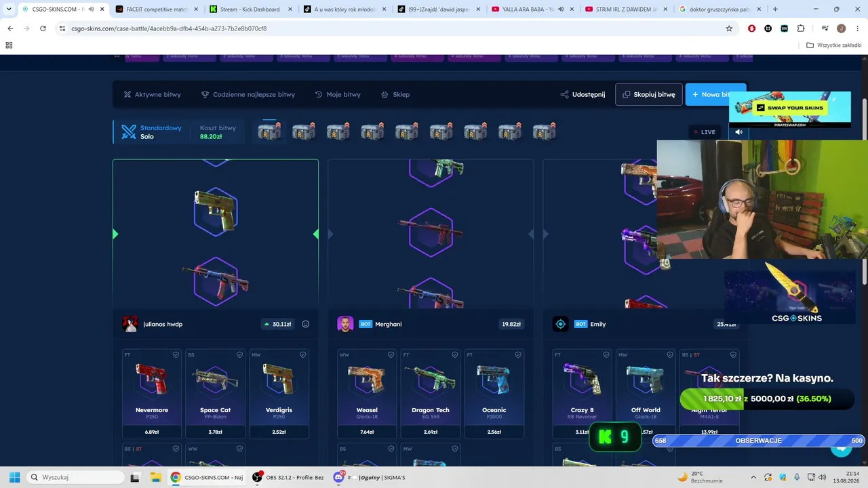This screenshot has height=488, width=868.
Task: Show hidden system tray icons
Action: 753,477
